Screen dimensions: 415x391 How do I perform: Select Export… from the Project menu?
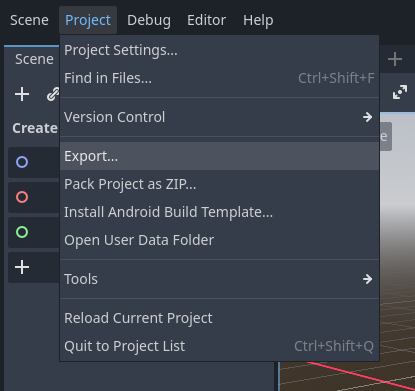click(219, 156)
